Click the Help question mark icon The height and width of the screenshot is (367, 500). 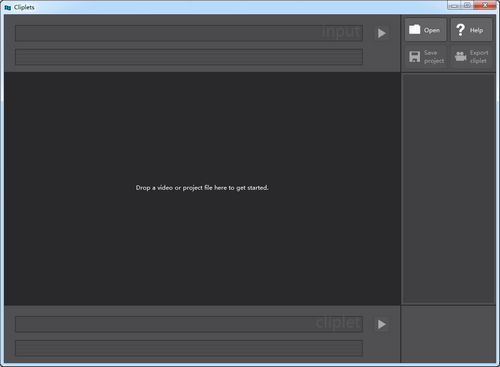tap(460, 30)
